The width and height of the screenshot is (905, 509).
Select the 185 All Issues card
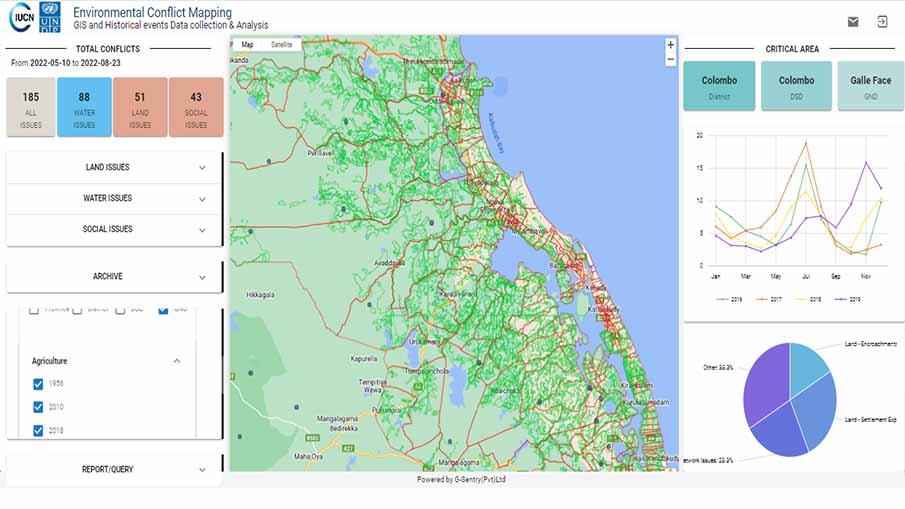point(31,107)
